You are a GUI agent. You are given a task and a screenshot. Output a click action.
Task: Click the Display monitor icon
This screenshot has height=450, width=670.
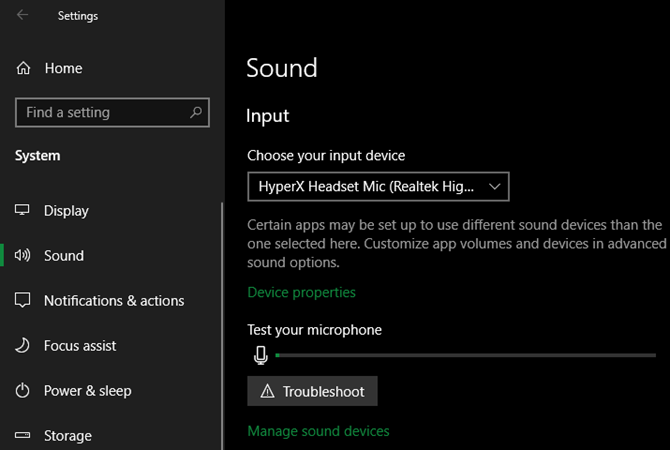pyautogui.click(x=23, y=211)
